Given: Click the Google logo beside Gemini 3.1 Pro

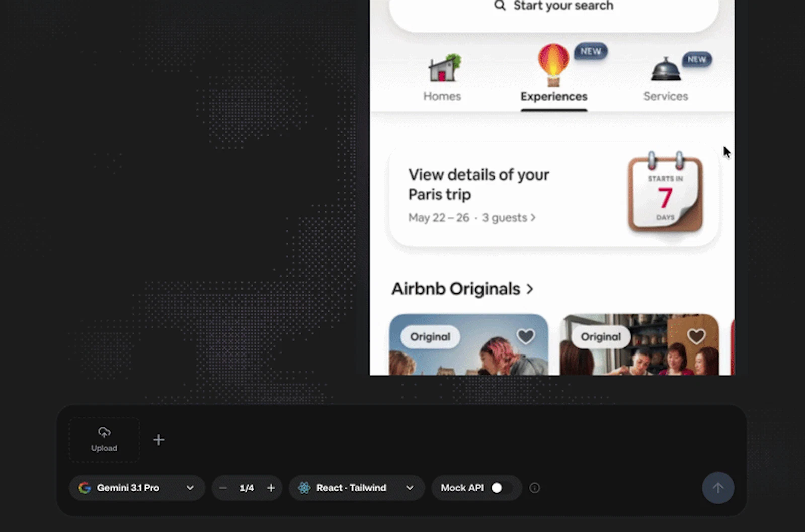Looking at the screenshot, I should [x=85, y=488].
